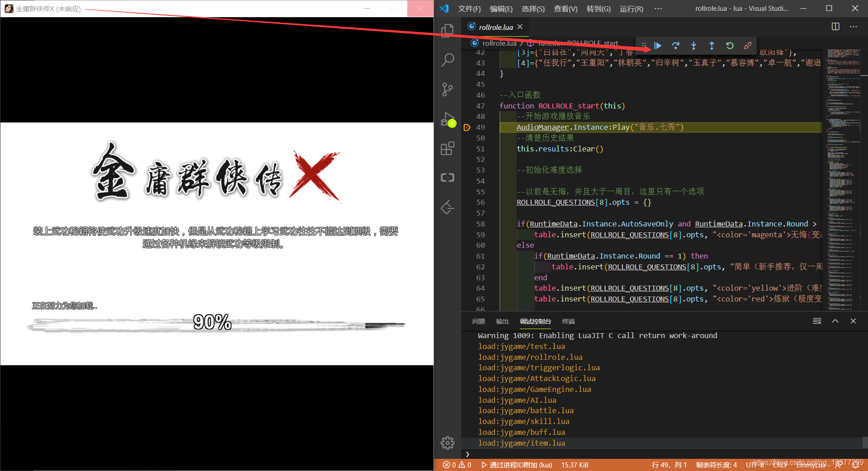Click load:jygame/item.lua console line
The image size is (868, 471).
521,443
